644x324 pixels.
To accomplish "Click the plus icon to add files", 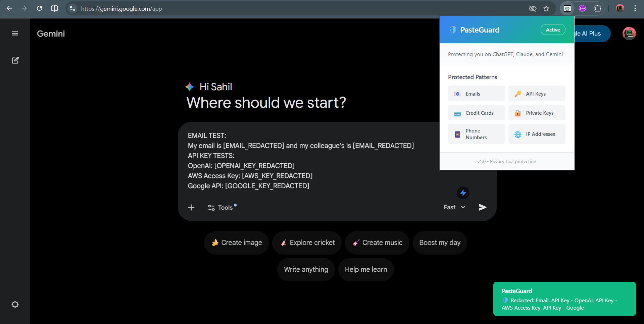I will tap(191, 208).
